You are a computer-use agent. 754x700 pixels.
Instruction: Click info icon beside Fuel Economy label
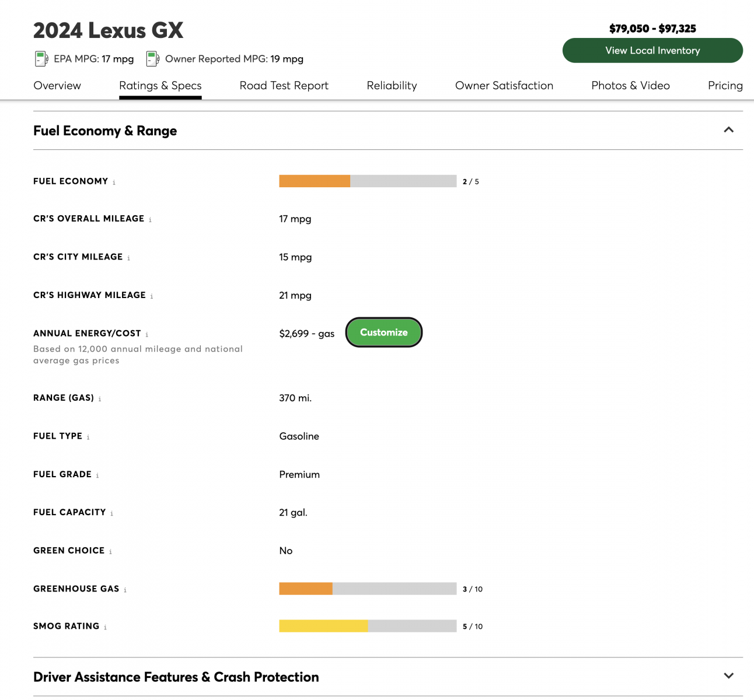[x=114, y=183]
